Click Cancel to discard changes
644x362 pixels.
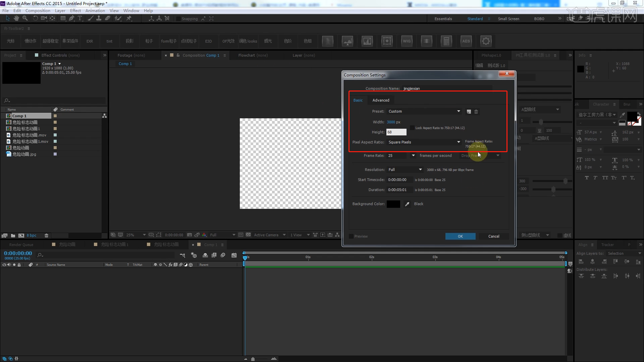pyautogui.click(x=494, y=236)
